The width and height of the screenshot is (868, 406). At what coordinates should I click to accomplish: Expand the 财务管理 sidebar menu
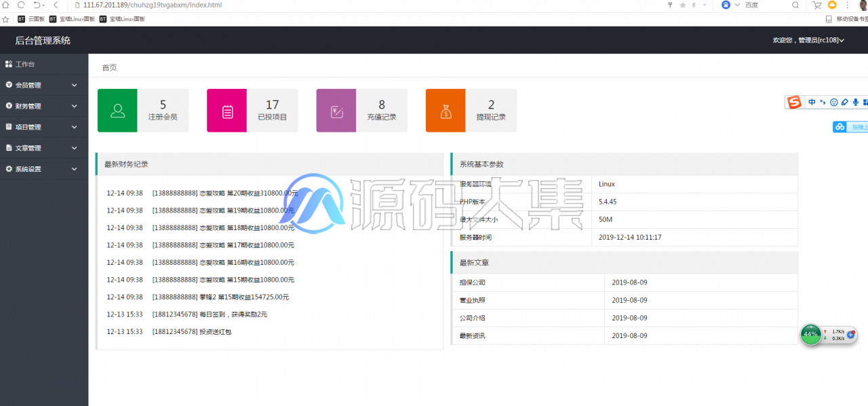coord(44,106)
